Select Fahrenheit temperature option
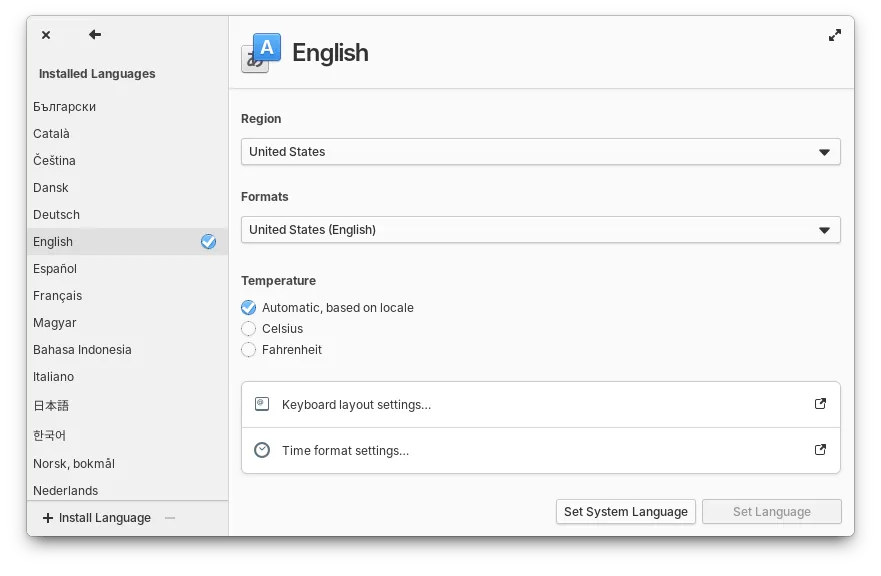This screenshot has height=576, width=881. click(x=248, y=350)
